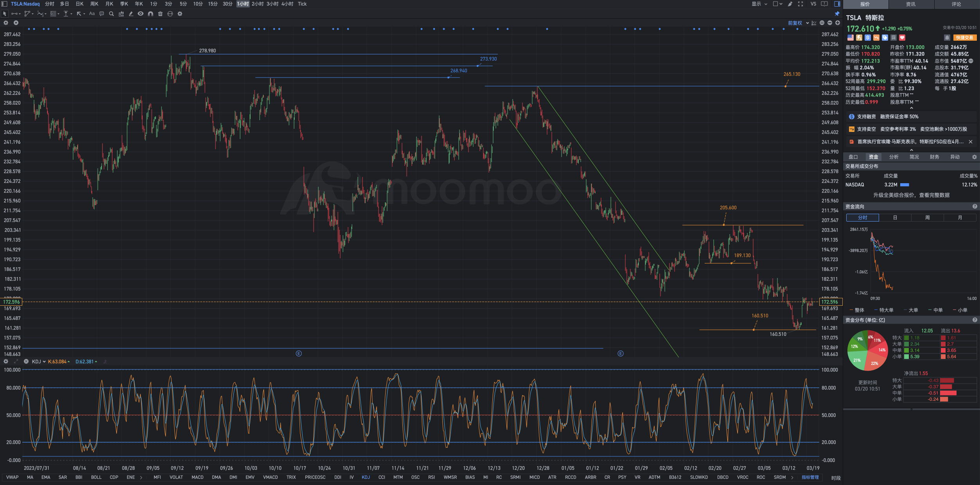Remove the KDJ indicator pane
The height and width of the screenshot is (485, 980).
pos(26,361)
